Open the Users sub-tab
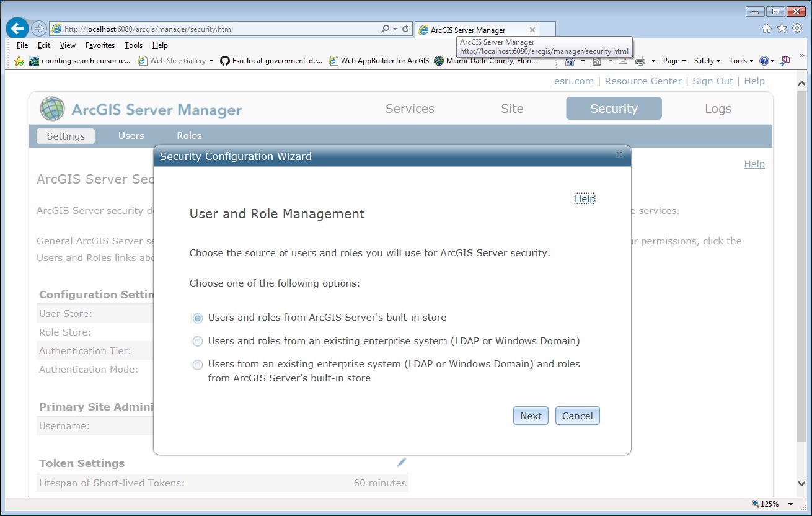The height and width of the screenshot is (516, 812). 131,136
